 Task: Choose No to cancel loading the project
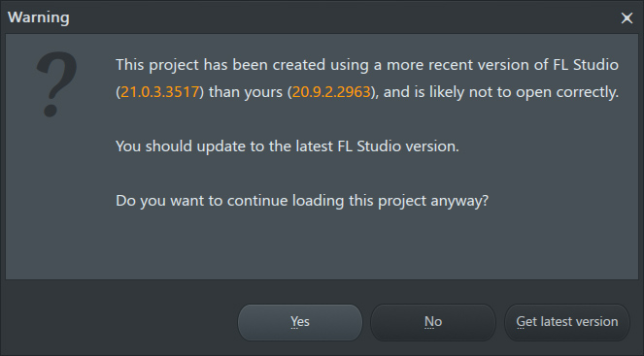pyautogui.click(x=433, y=322)
